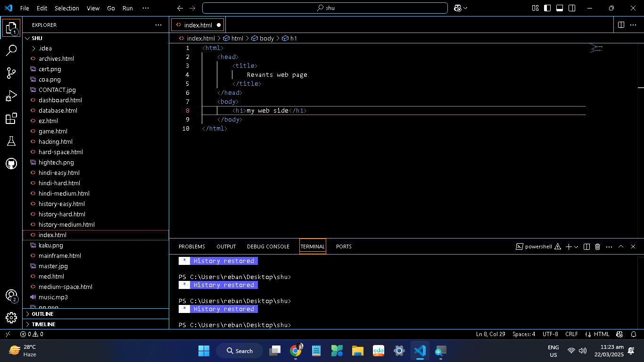Viewport: 644px width, 362px height.
Task: Click Spaces: 4 indentation setting
Action: 524,334
